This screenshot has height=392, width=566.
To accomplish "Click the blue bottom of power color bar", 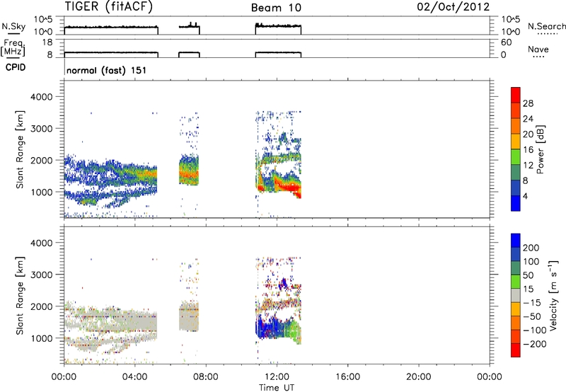I will click(516, 203).
